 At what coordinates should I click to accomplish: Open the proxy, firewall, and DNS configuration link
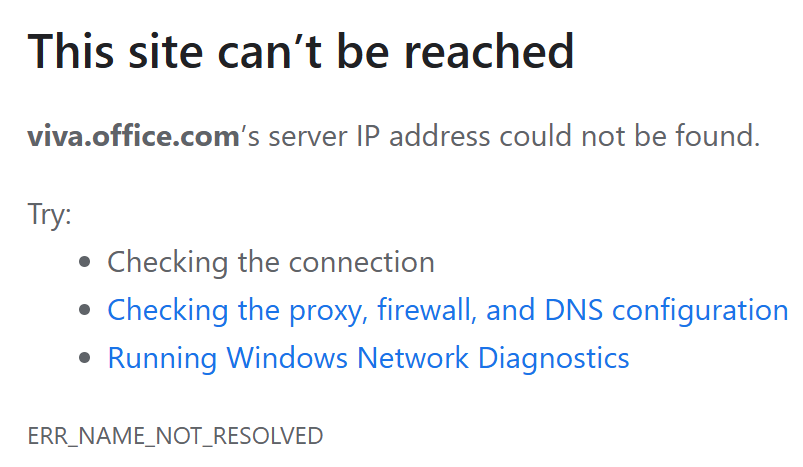(x=447, y=310)
